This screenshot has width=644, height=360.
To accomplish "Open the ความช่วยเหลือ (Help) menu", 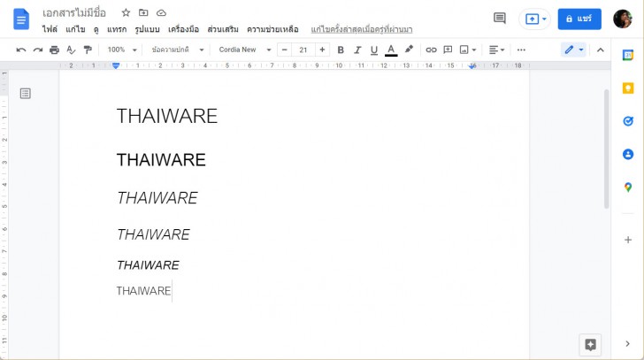I will (x=272, y=29).
